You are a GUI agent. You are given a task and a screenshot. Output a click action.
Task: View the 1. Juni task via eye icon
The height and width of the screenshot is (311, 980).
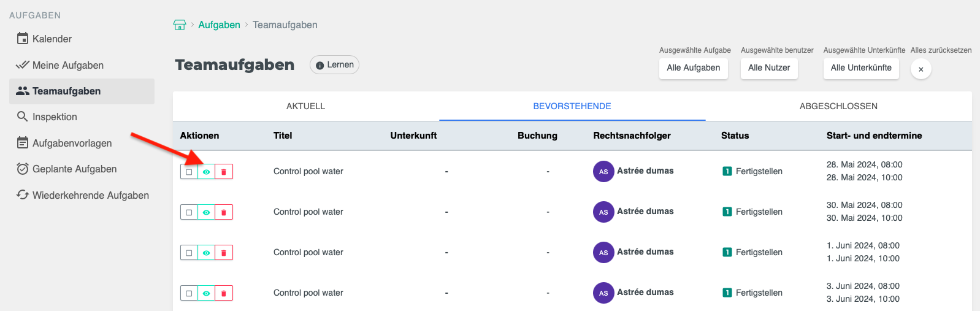[x=207, y=253]
